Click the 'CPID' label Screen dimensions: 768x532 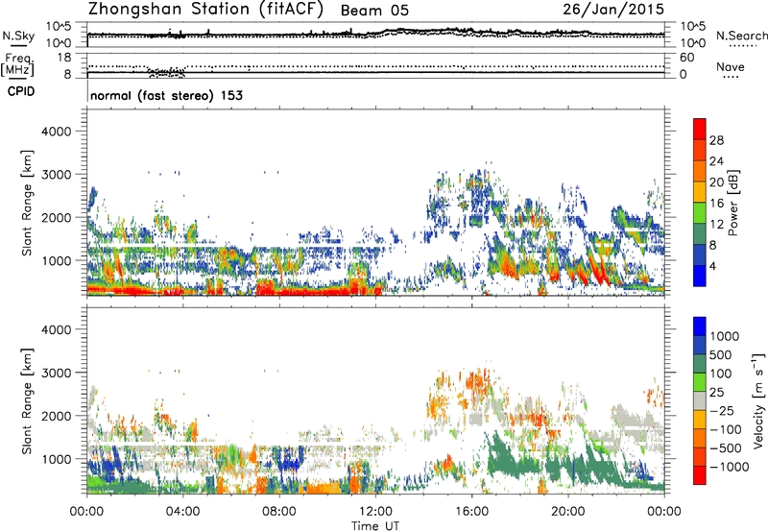tap(21, 91)
